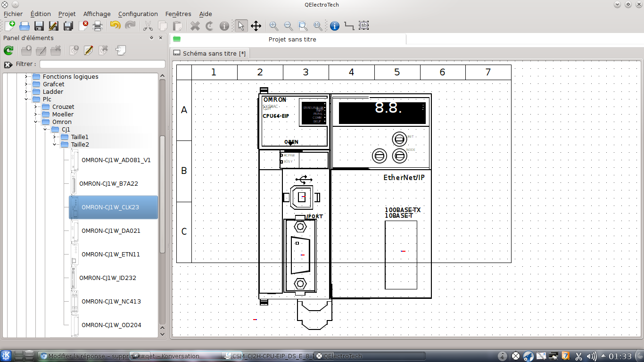Select element OMRON-CJ1W_B7A22
This screenshot has width=644, height=362.
(x=114, y=183)
